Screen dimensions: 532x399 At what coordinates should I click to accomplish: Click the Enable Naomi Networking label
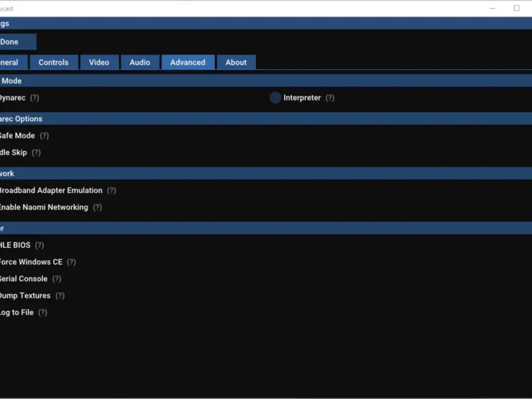point(44,207)
